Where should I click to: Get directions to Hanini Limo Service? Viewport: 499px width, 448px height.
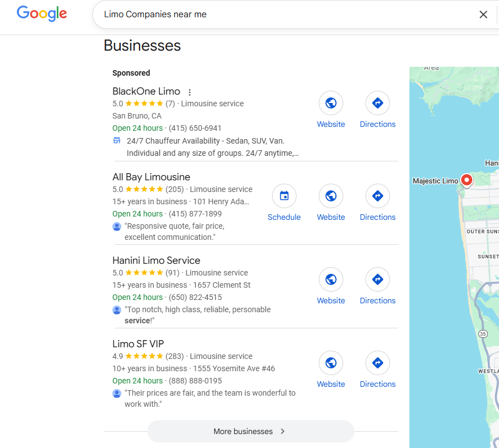point(378,279)
